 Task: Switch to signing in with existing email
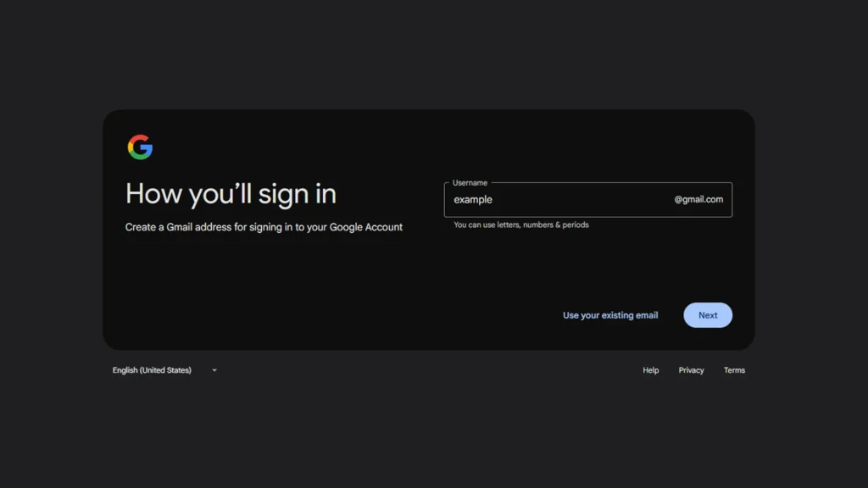click(x=610, y=314)
